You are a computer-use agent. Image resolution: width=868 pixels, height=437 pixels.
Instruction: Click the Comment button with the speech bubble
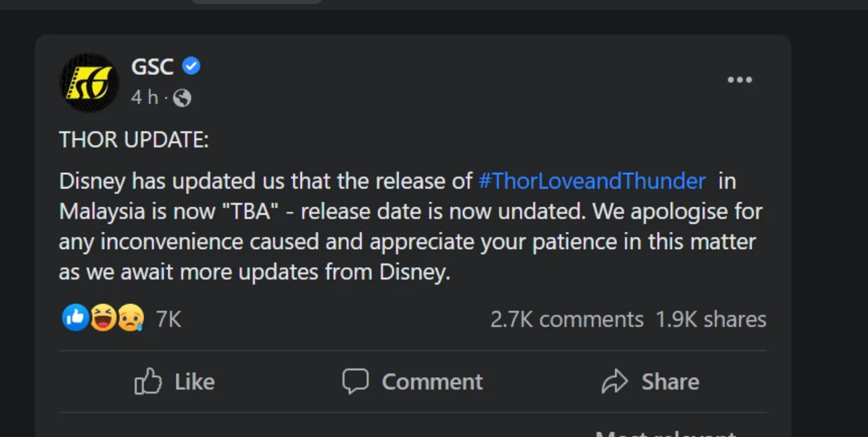(412, 381)
